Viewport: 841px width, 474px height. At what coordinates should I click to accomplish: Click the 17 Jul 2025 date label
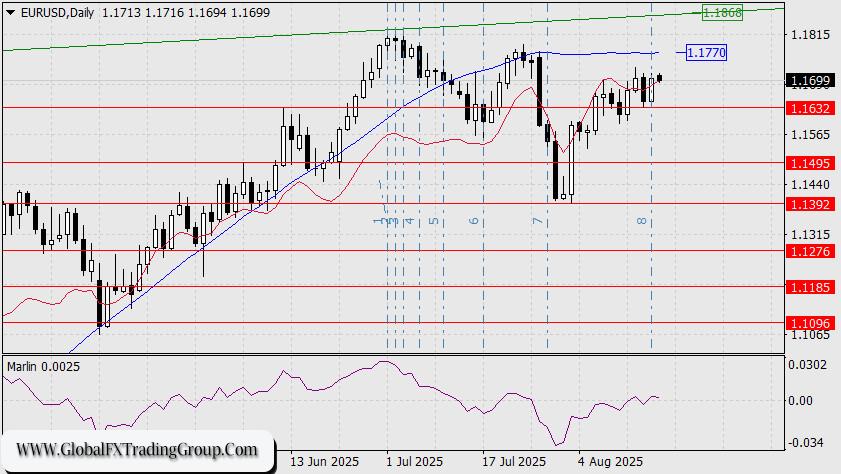point(514,463)
